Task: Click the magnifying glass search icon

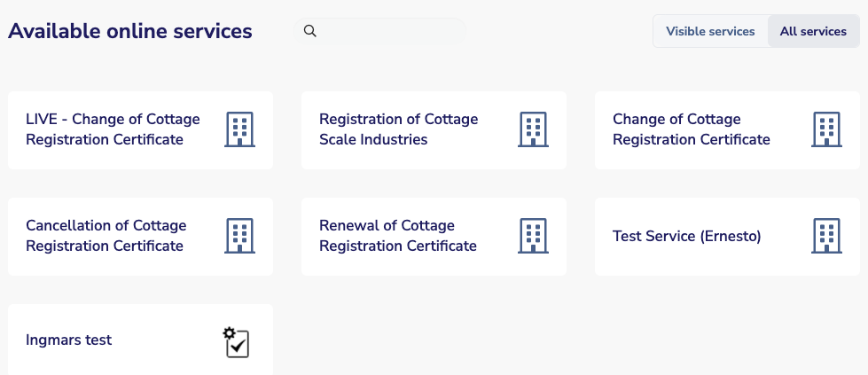Action: pyautogui.click(x=310, y=31)
